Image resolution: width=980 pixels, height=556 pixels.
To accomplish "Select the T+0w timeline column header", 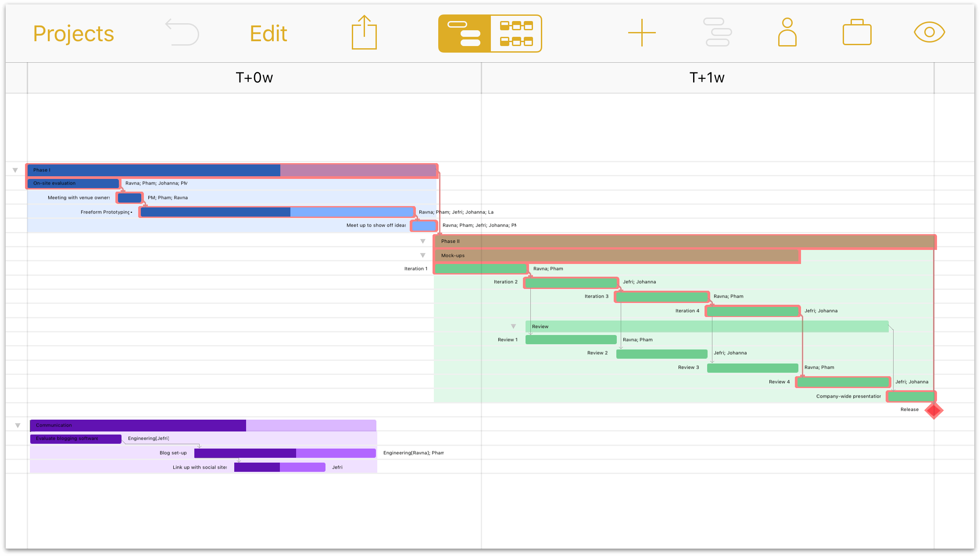I will tap(254, 77).
